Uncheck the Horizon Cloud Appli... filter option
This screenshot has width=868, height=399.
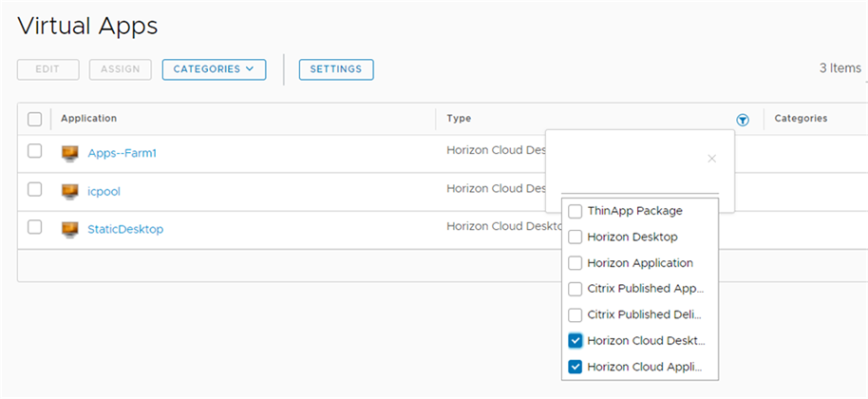tap(576, 367)
